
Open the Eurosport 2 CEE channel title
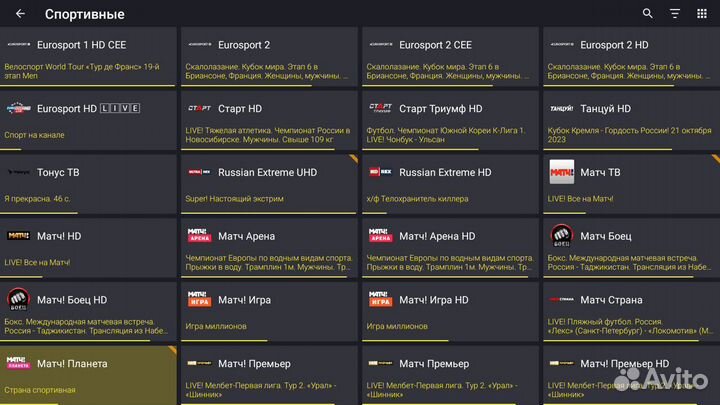[x=435, y=45]
